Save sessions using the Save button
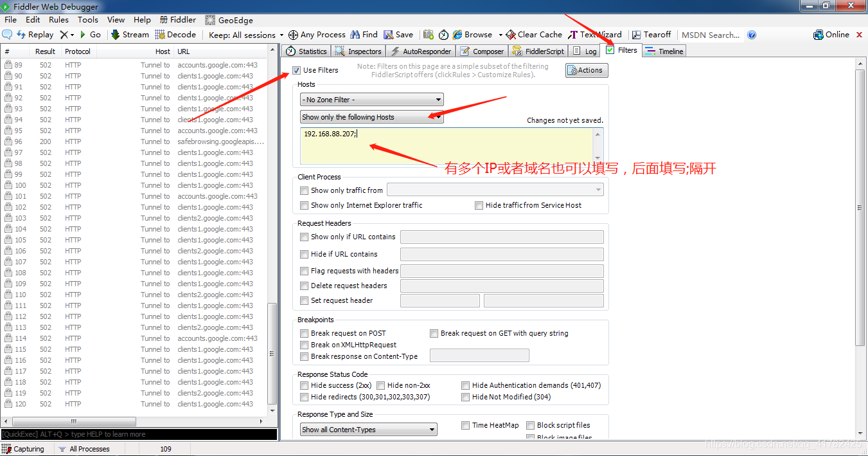This screenshot has height=456, width=868. coord(398,35)
